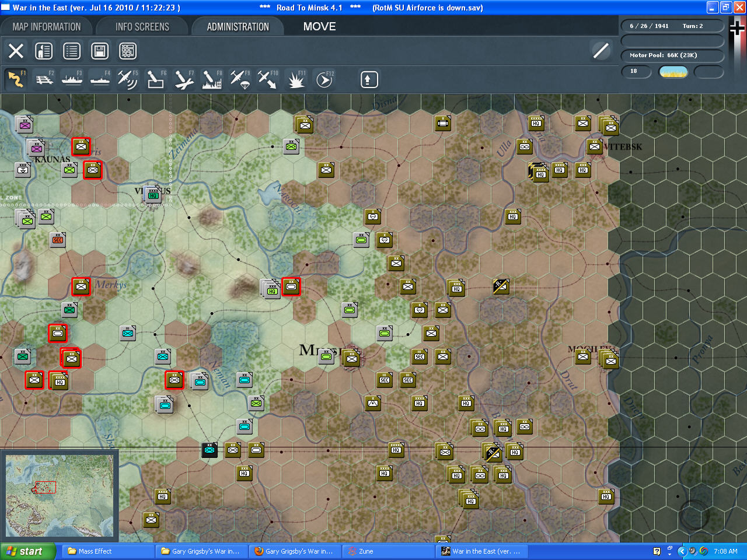Switch to the Zune taskbar window

[388, 551]
